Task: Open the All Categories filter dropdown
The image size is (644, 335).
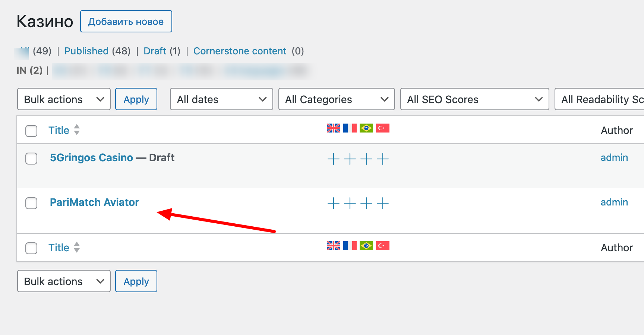Action: pyautogui.click(x=337, y=99)
